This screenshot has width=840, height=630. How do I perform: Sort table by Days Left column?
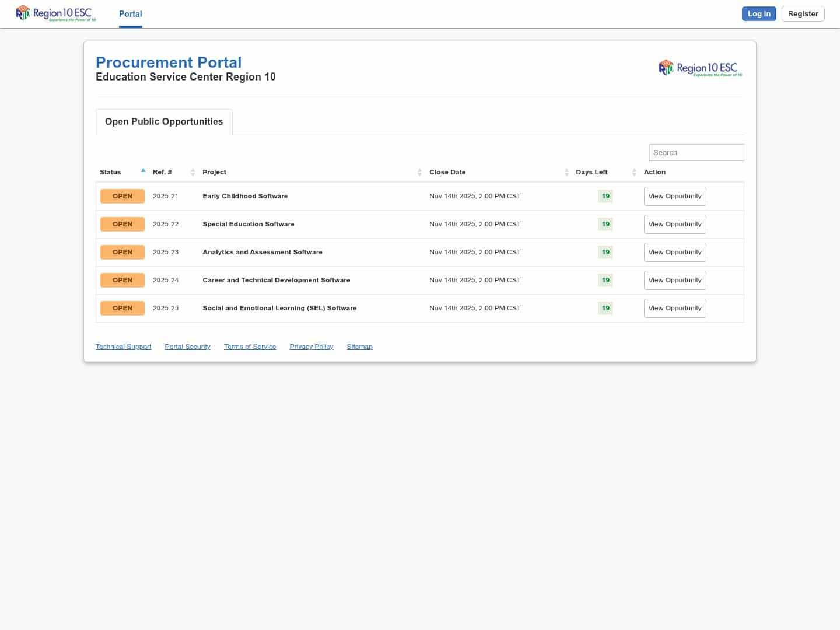(591, 172)
